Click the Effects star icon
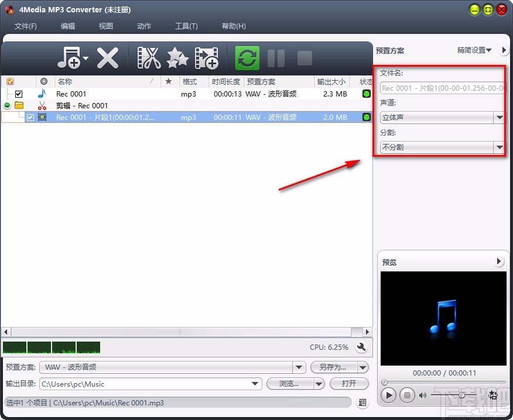Image resolution: width=513 pixels, height=420 pixels. click(x=177, y=58)
